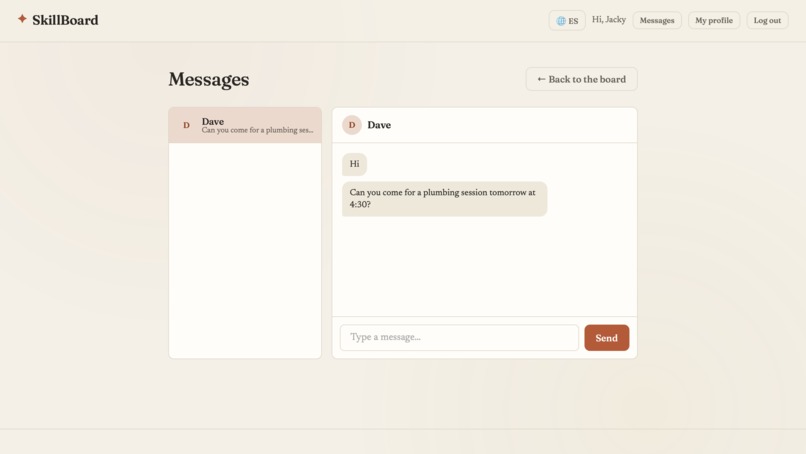The width and height of the screenshot is (806, 454).
Task: Click the "Hi" message bubble
Action: point(354,164)
